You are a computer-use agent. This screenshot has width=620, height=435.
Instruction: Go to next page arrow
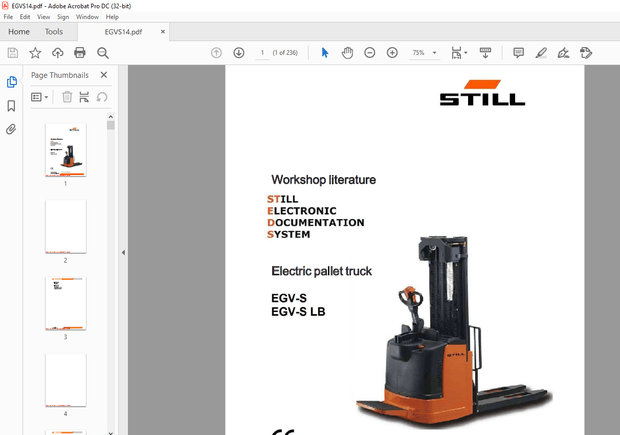click(x=239, y=53)
